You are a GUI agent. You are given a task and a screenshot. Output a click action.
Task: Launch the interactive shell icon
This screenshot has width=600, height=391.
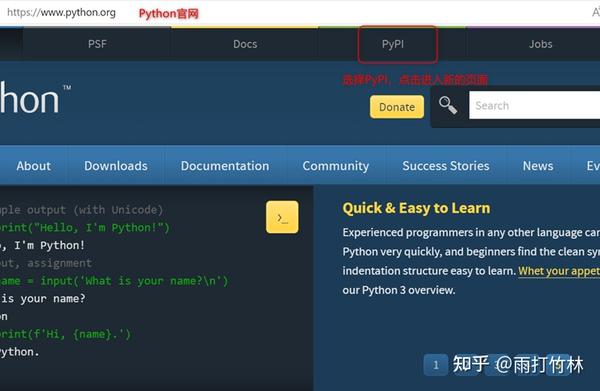click(282, 217)
